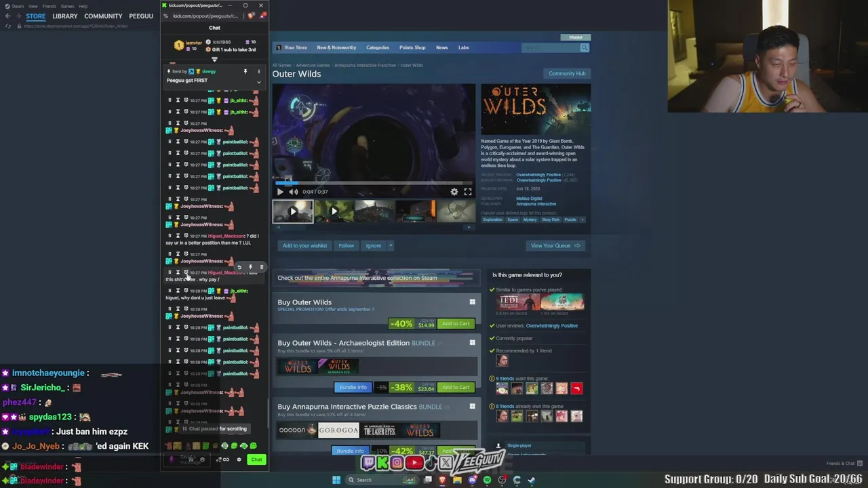Open Brave rewards triangle icon
Image resolution: width=868 pixels, height=488 pixels.
pos(262,16)
